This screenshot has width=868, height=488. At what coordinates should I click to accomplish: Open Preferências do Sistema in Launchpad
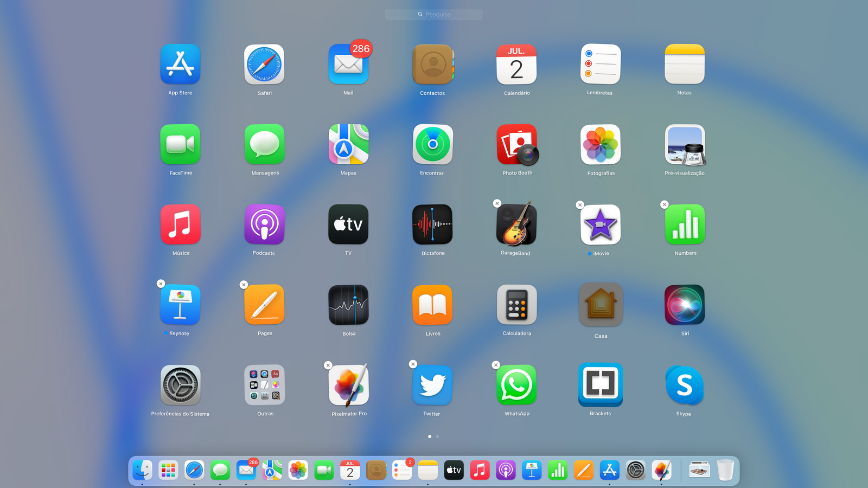180,386
